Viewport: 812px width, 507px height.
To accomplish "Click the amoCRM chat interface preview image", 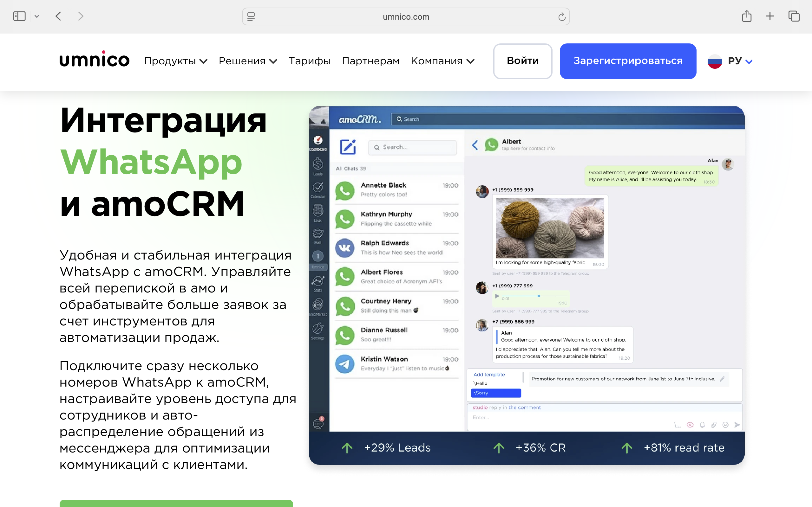I will pyautogui.click(x=527, y=285).
